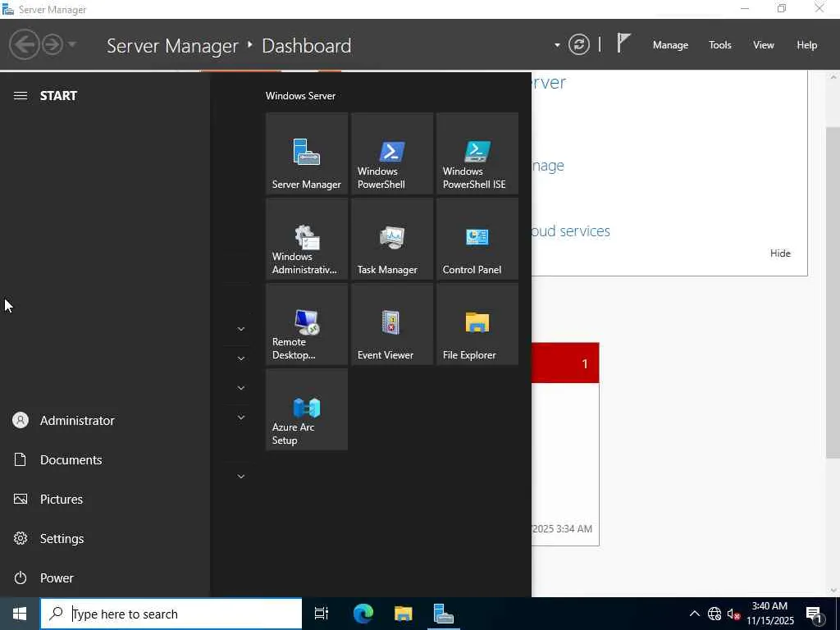
Task: Open the Action Center notifications icon
Action: (815, 614)
